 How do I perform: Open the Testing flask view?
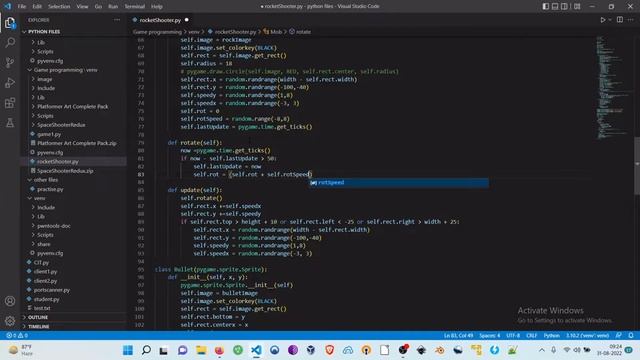pos(10,122)
